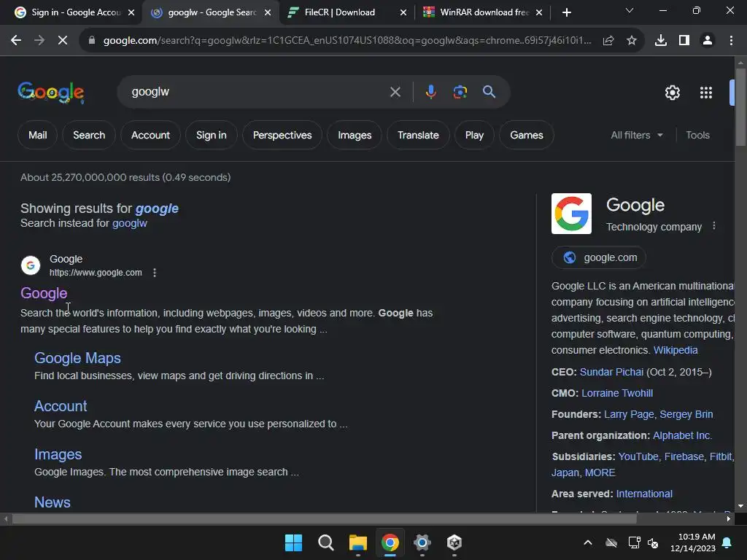The height and width of the screenshot is (560, 747).
Task: Toggle Chrome side panel icon
Action: click(684, 41)
